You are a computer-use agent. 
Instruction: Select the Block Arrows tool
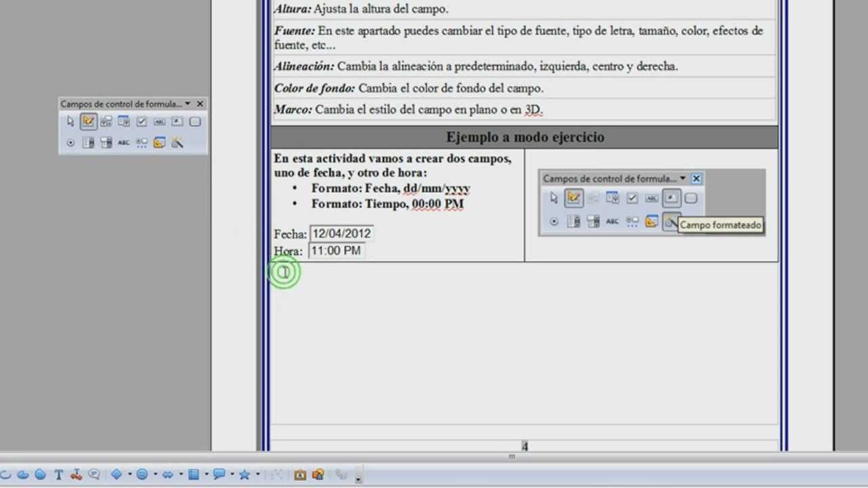click(x=167, y=474)
